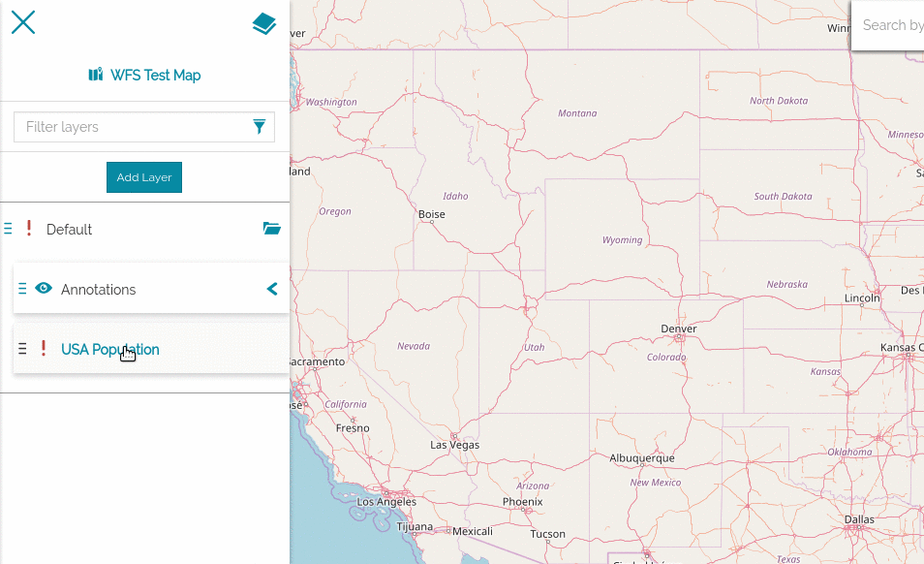This screenshot has height=564, width=924.
Task: Click the map icon beside WFS Test Map
Action: pyautogui.click(x=96, y=75)
